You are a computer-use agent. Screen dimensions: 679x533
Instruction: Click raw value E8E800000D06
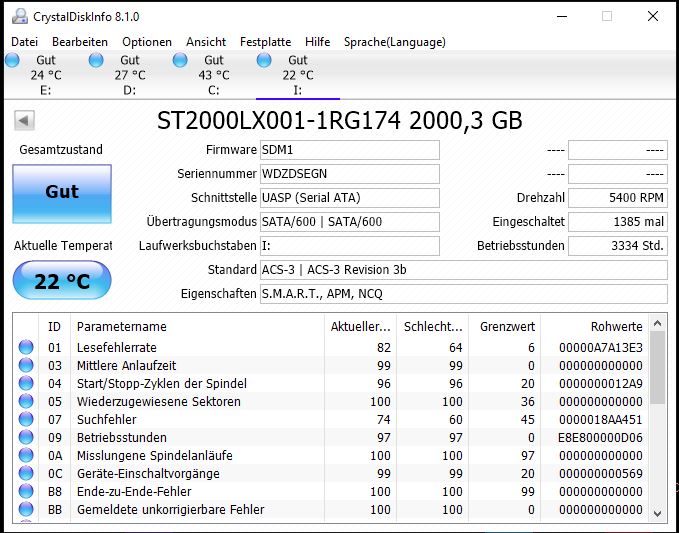(x=601, y=438)
